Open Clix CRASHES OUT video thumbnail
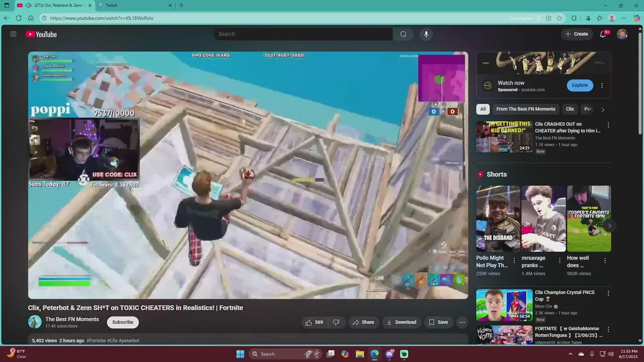The width and height of the screenshot is (644, 362). (x=504, y=136)
